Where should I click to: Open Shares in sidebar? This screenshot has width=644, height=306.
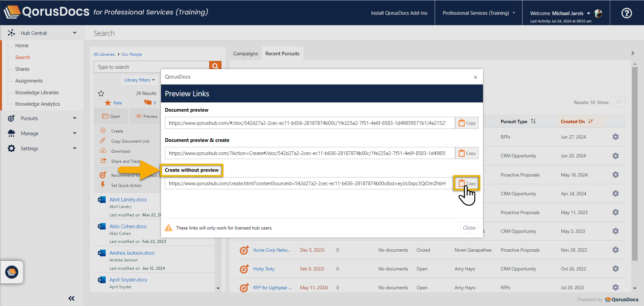[22, 69]
